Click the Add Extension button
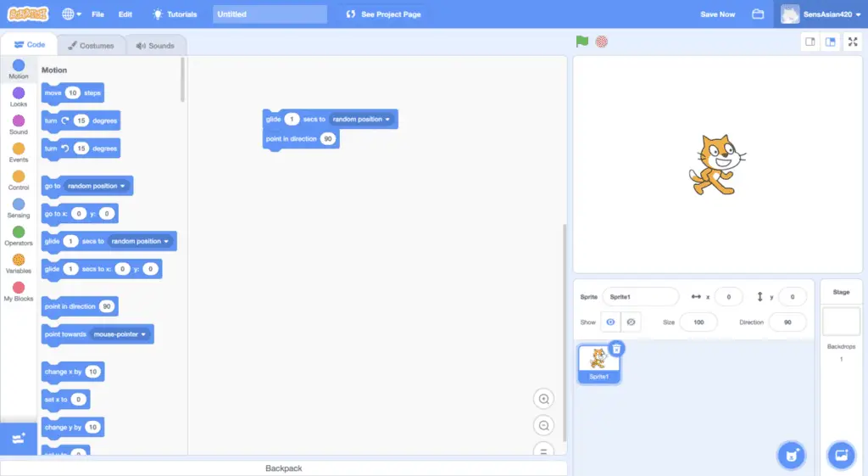Viewport: 868px width, 476px height. coord(19,439)
